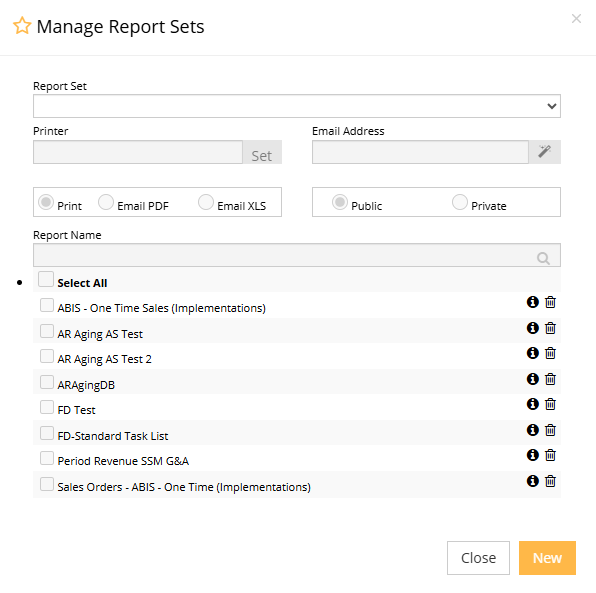Click into the Report Name search field
This screenshot has height=593, width=596.
tap(297, 255)
